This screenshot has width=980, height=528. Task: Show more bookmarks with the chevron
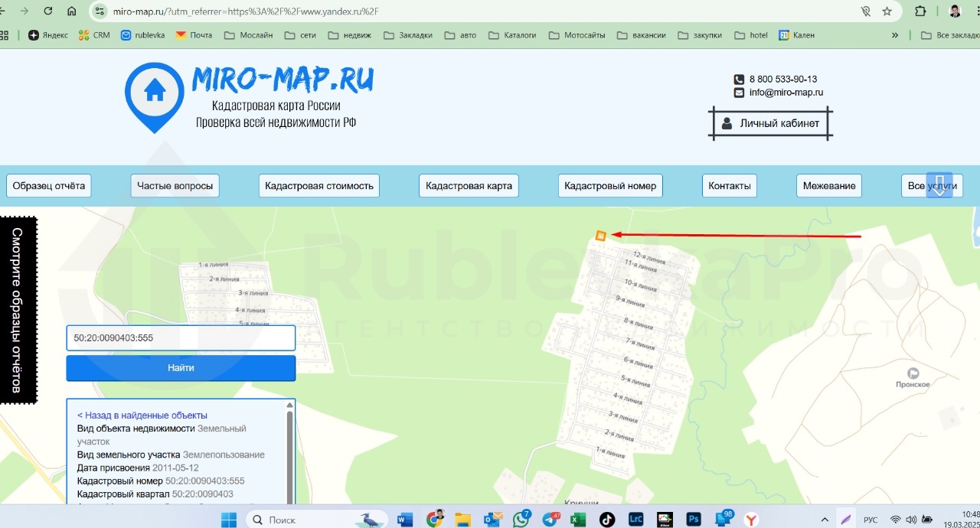(x=895, y=35)
